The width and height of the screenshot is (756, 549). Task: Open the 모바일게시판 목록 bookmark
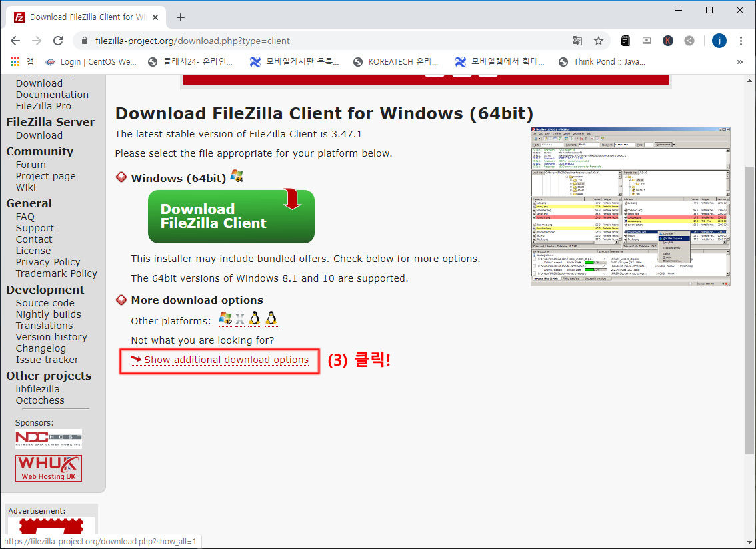click(294, 62)
